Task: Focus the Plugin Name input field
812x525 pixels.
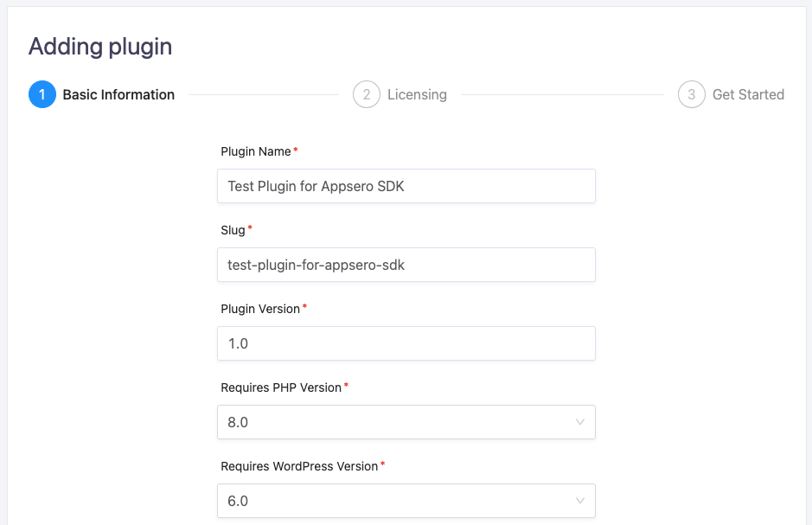Action: pyautogui.click(x=406, y=186)
